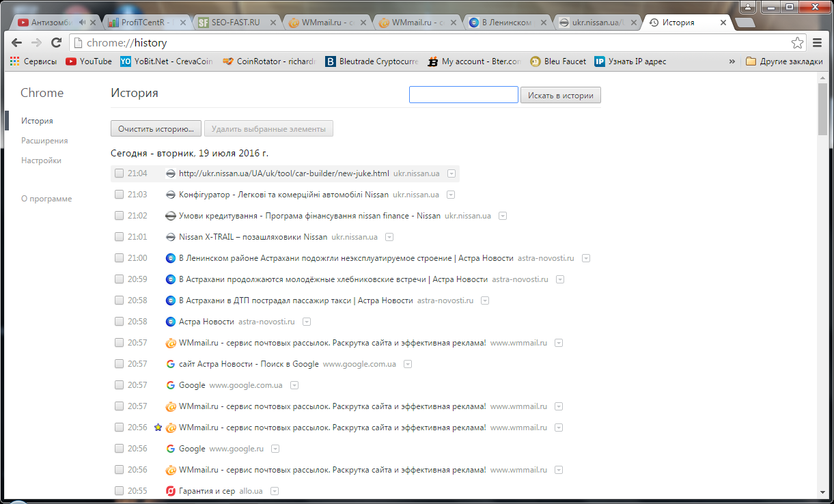Screen dimensions: 834x504
Task: Open the dropdown for the Конфігуратор entry
Action: (451, 195)
